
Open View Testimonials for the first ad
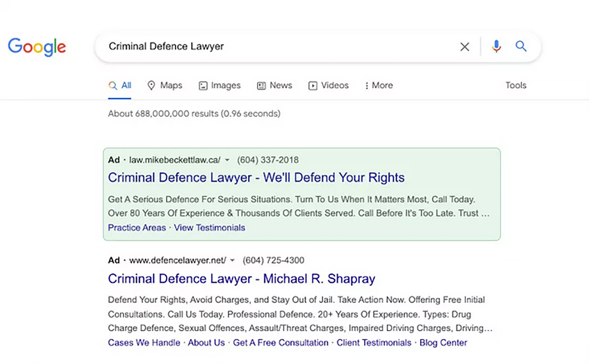click(209, 227)
